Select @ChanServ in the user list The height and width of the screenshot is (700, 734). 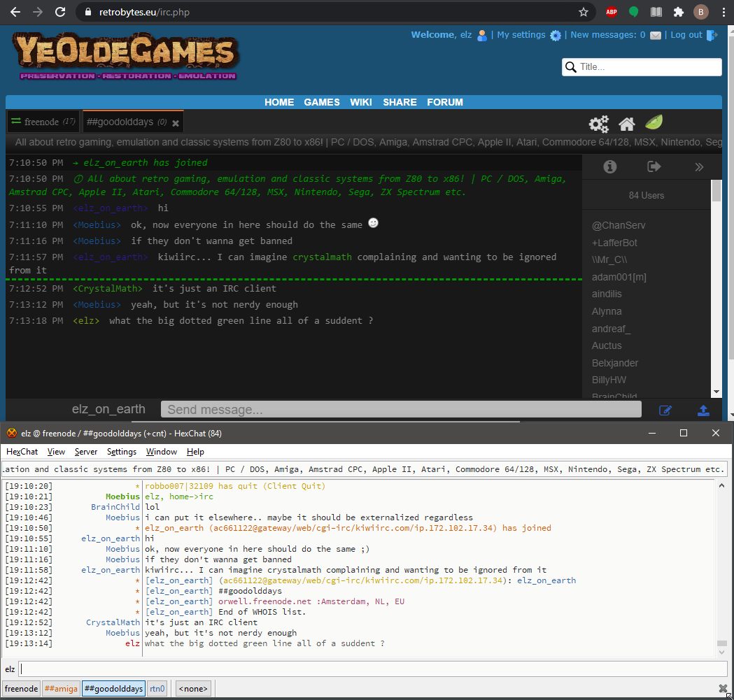pyautogui.click(x=619, y=226)
